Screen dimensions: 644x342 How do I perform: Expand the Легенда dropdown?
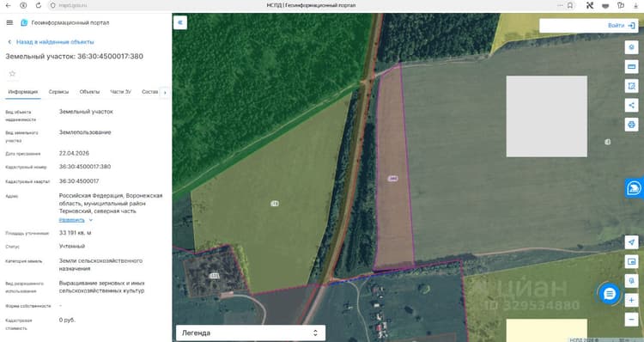point(251,333)
